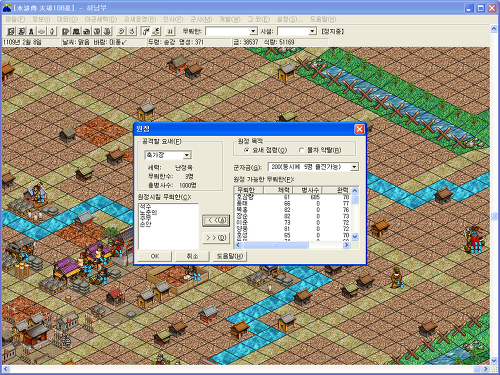Select the 목홍 row in the available list
The width and height of the screenshot is (500, 375).
coord(293,210)
